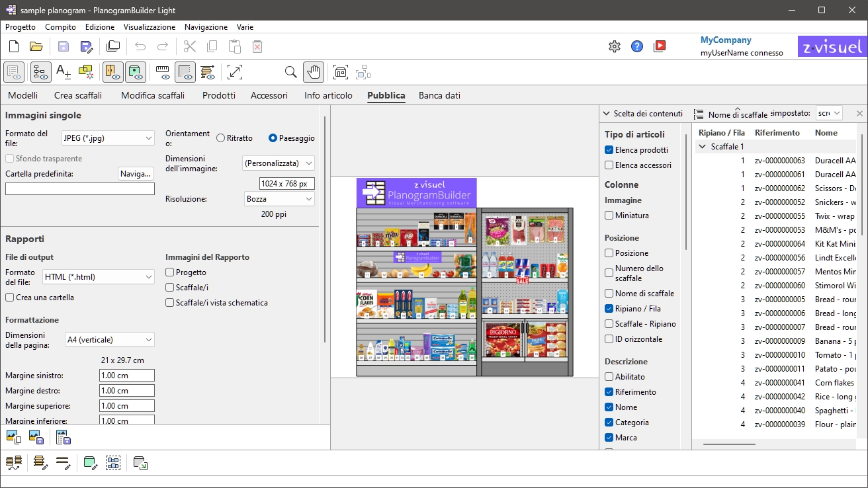Image resolution: width=868 pixels, height=488 pixels.
Task: Click the frame-all-bays view icon
Action: coord(340,72)
